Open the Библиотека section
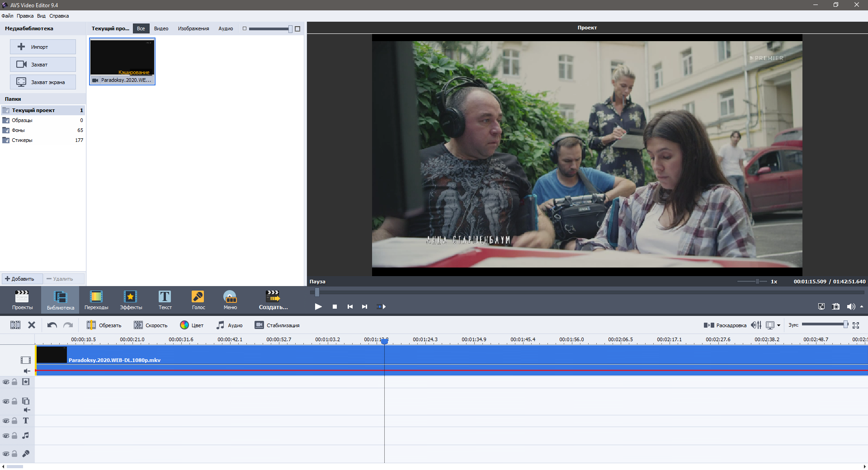This screenshot has height=470, width=868. tap(60, 300)
